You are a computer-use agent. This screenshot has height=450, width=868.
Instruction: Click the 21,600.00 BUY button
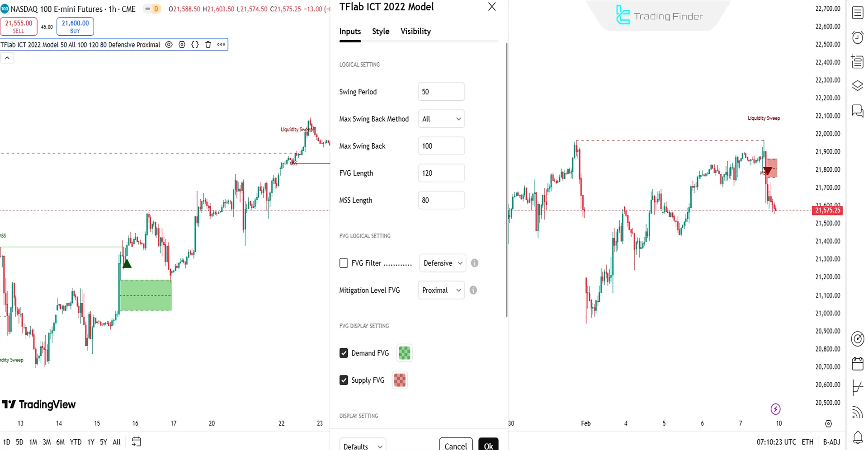(75, 26)
